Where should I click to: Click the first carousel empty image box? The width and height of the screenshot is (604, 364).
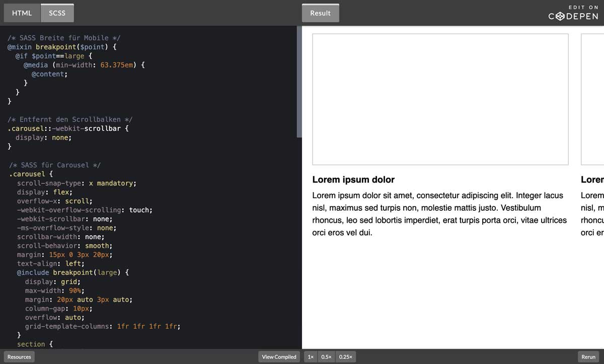click(440, 99)
